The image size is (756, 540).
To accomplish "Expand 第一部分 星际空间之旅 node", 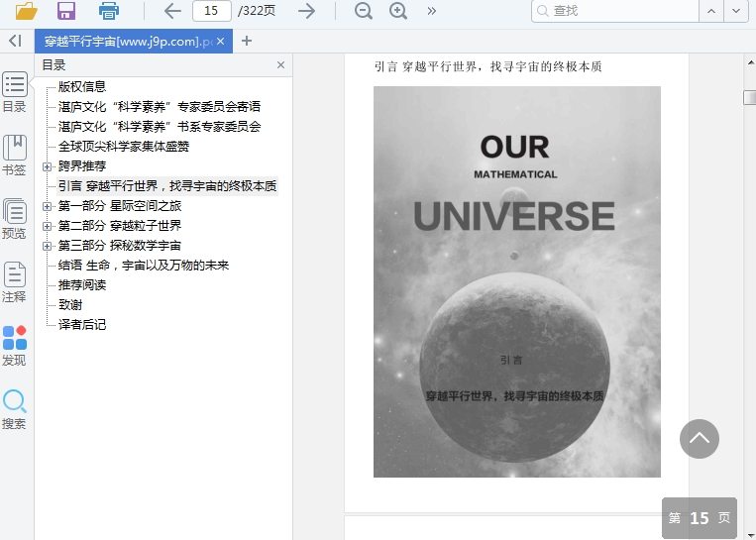I will (47, 206).
